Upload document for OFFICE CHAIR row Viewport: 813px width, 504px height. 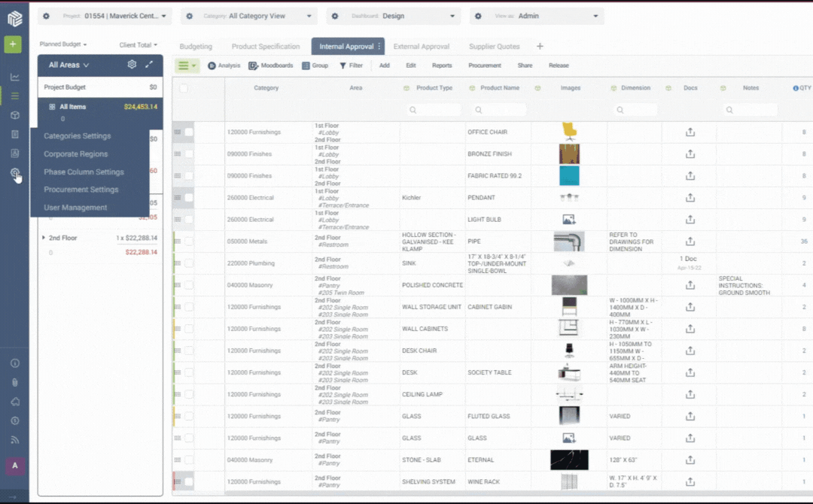[x=690, y=132]
